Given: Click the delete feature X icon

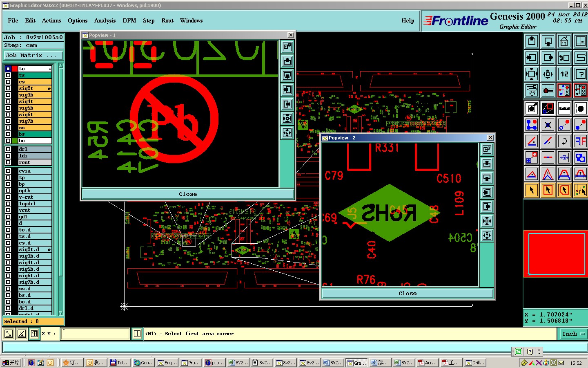Looking at the screenshot, I should (x=548, y=125).
